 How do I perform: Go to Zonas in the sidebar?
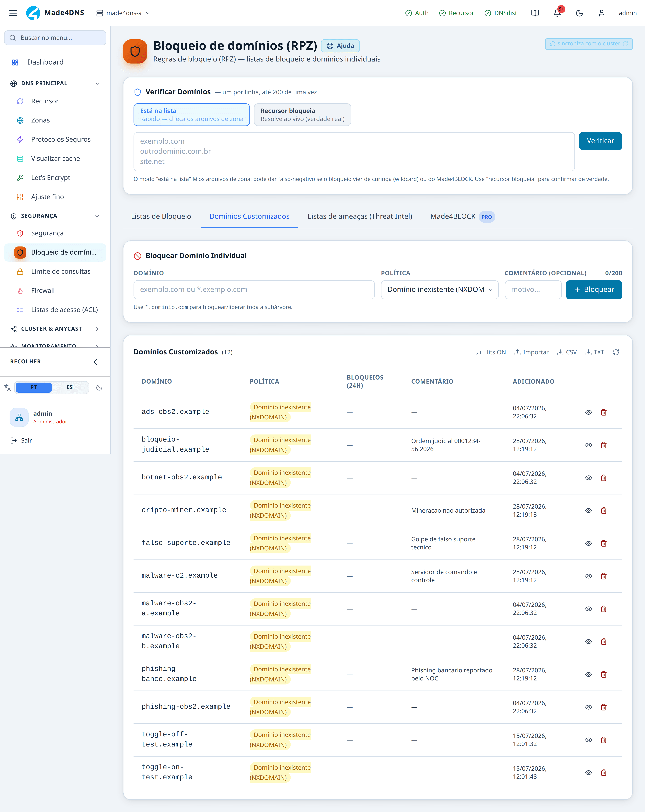[55, 120]
